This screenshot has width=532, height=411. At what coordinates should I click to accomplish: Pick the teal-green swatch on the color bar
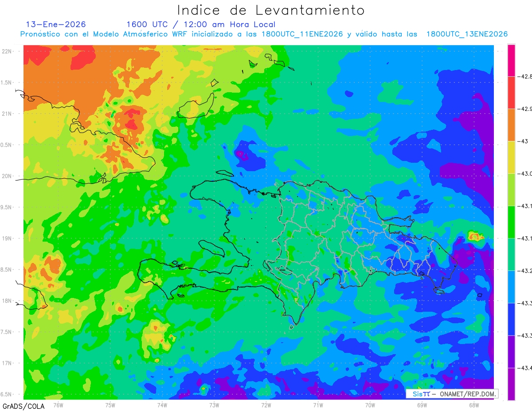tap(511, 254)
